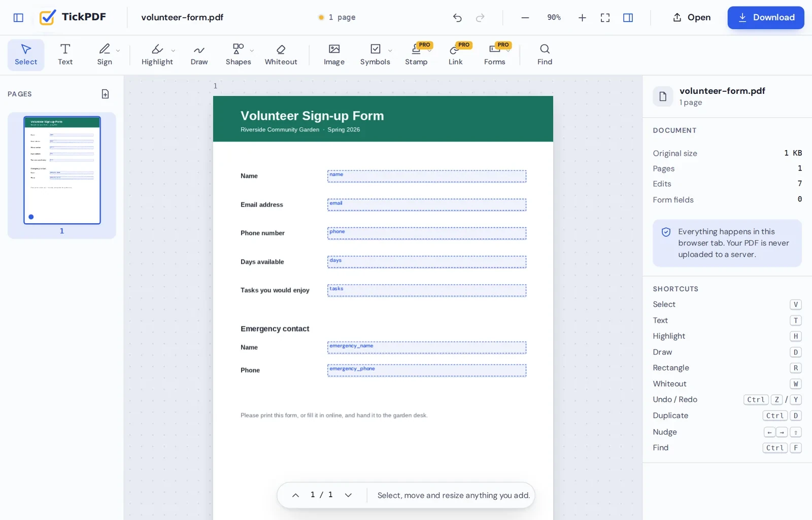Click the phone form field
812x520 pixels.
[427, 233]
